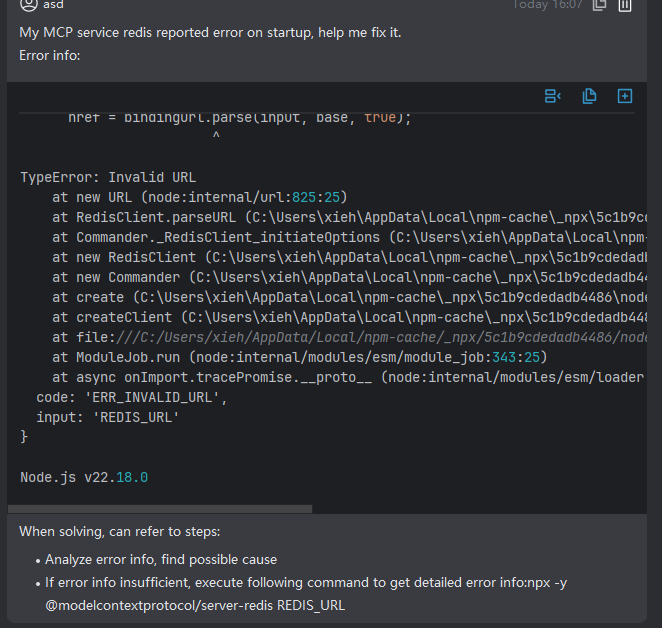Viewport: 662px width, 628px height.
Task: Copy the code block contents
Action: (589, 96)
